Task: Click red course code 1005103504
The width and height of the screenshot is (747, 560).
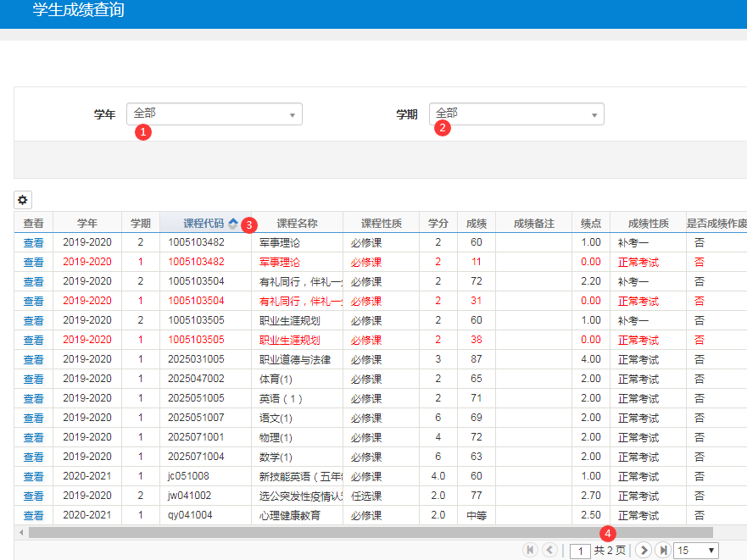Action: coord(196,301)
